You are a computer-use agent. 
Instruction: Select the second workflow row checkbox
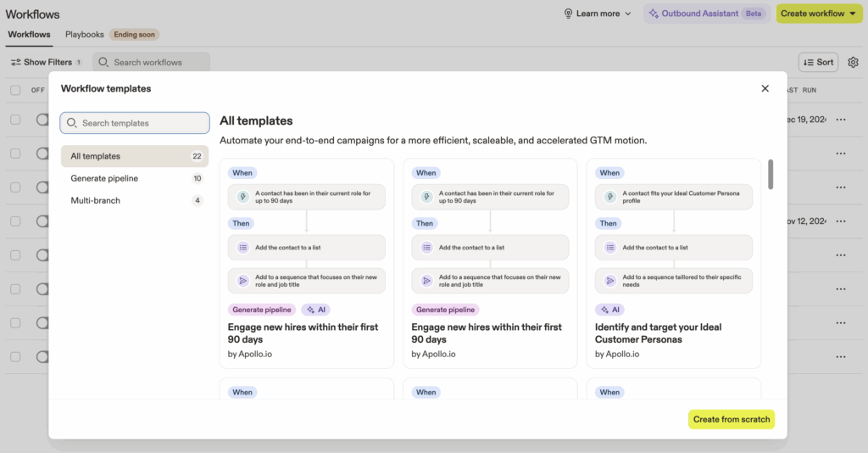(15, 154)
